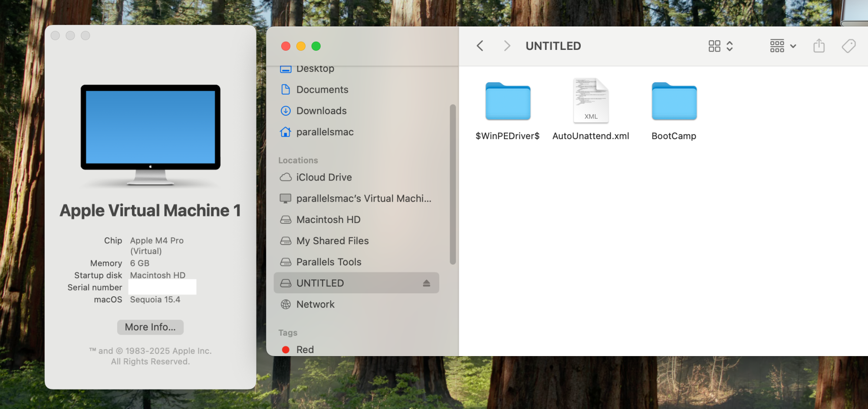Open Downloads in the Finder sidebar

coord(356,111)
